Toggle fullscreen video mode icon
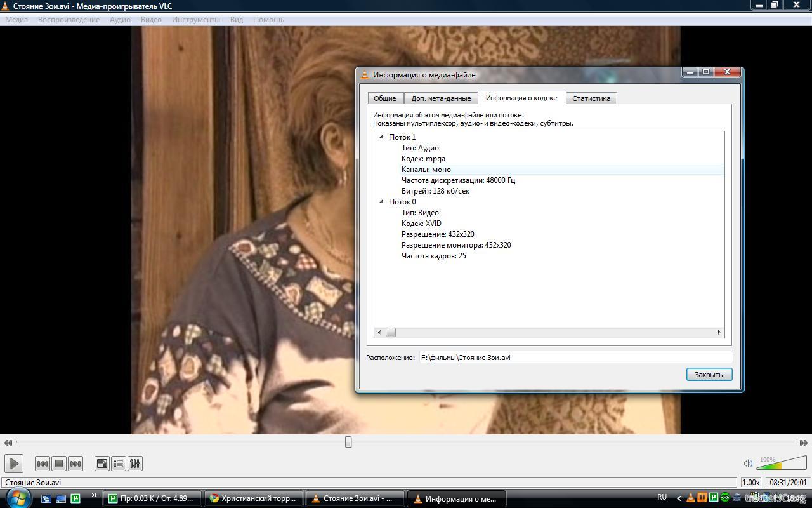Screen dimensions: 812x508 [x=101, y=464]
